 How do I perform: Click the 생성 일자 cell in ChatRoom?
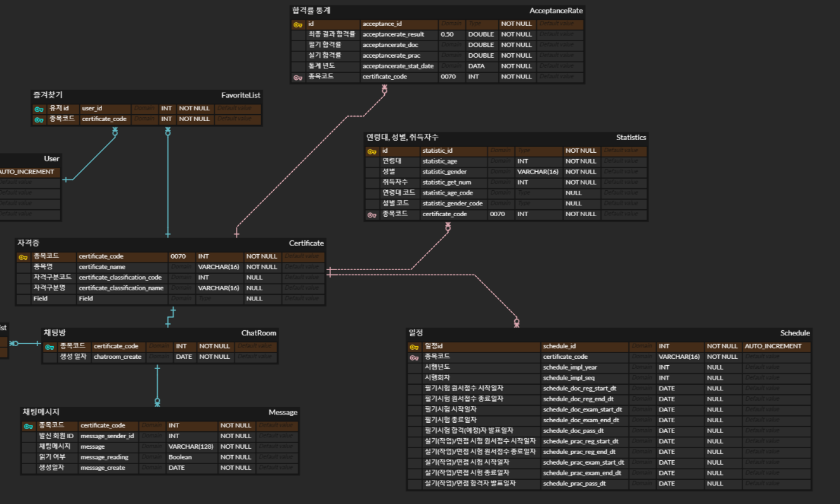[x=73, y=357]
